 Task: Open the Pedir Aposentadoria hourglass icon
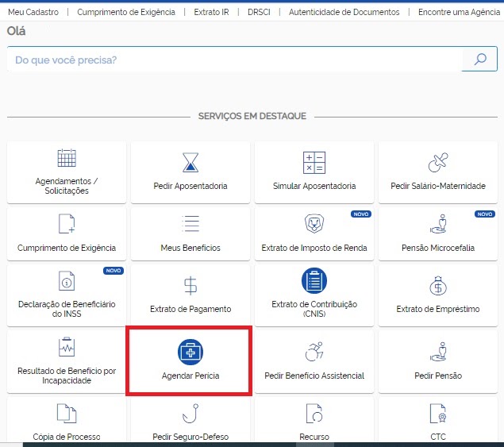(190, 162)
